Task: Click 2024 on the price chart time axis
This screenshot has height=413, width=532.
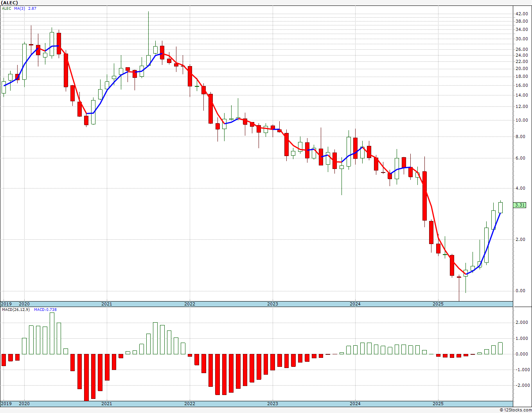Action: click(x=355, y=304)
